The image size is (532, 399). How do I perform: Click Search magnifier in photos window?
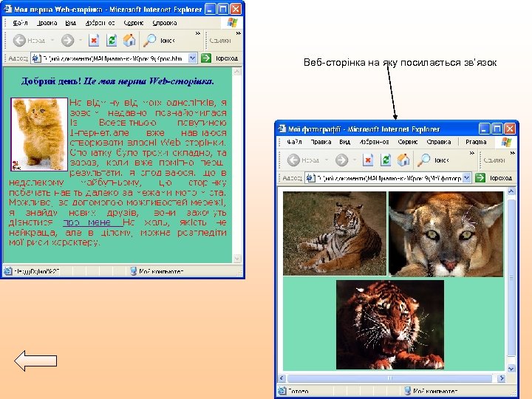(x=423, y=160)
